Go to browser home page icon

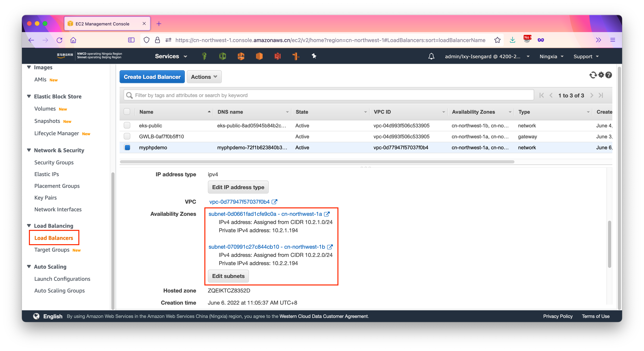(73, 40)
